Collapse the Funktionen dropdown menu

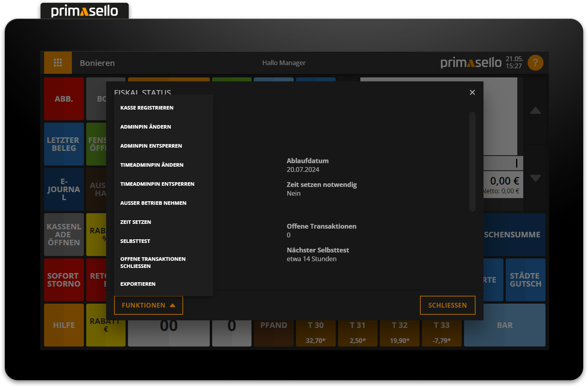[x=148, y=305]
